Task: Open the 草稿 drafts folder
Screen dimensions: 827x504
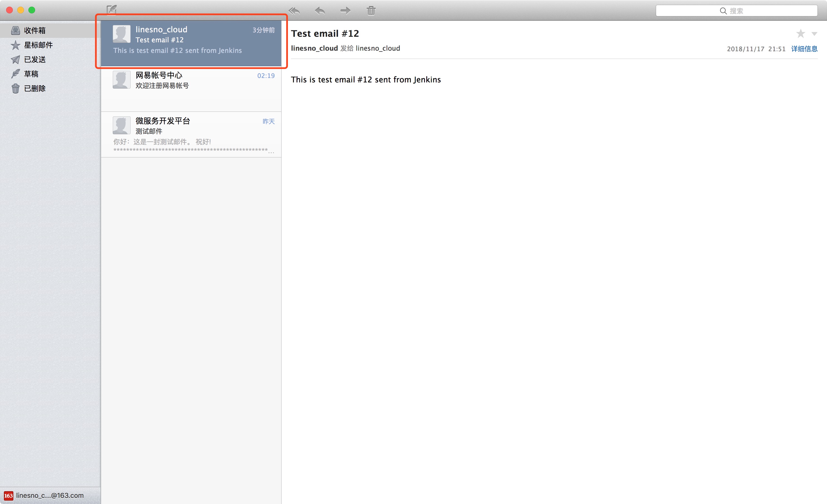Action: pyautogui.click(x=31, y=74)
